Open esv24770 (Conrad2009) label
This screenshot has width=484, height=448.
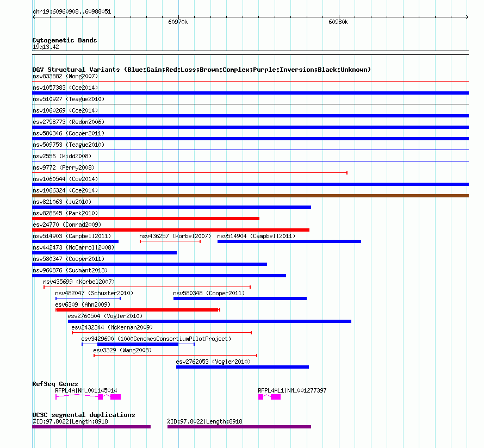[x=67, y=225]
